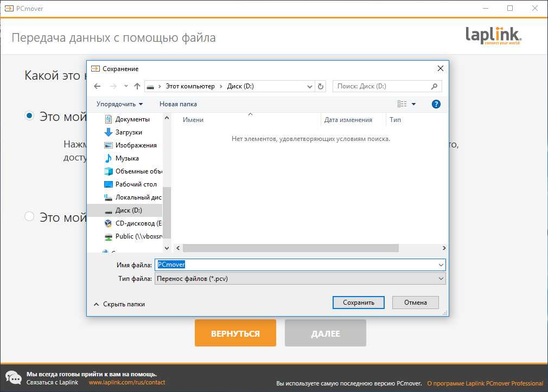Open the help question mark icon

(436, 104)
